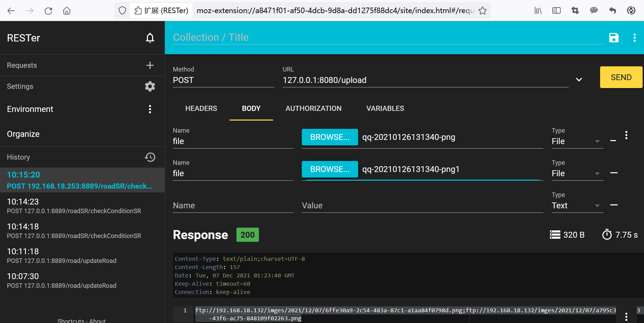Click the Collection / Title field

[x=388, y=37]
